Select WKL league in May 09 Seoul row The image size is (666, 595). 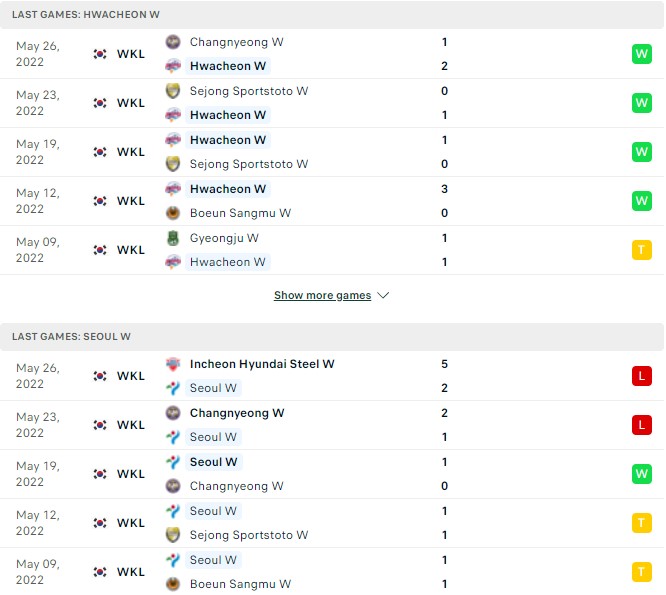[130, 572]
